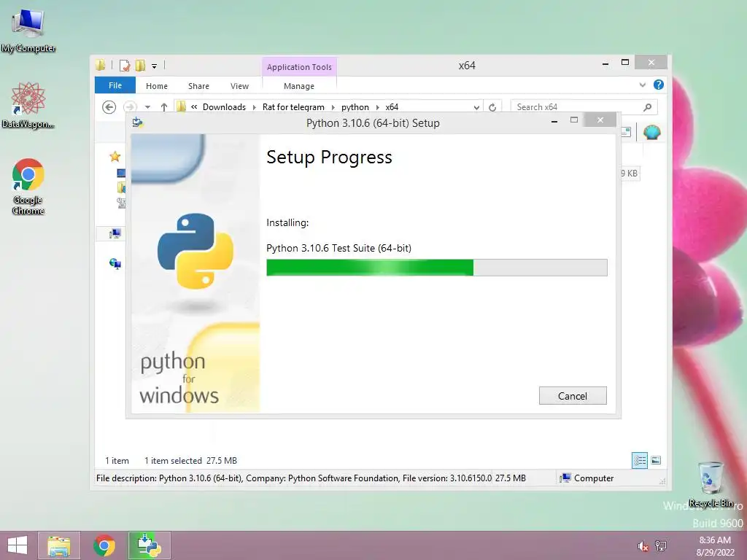Click Downloads in the address breadcrumb
The image size is (747, 560).
224,107
